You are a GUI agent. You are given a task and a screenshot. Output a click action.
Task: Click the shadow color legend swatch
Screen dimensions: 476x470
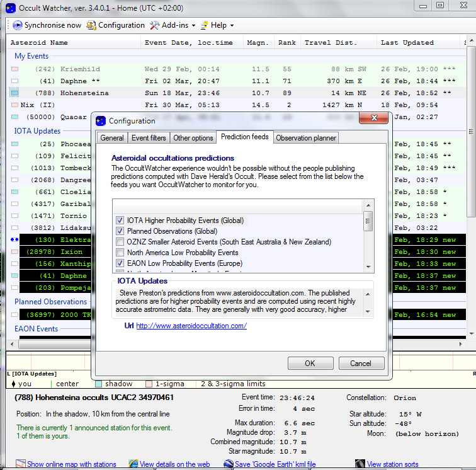99,384
